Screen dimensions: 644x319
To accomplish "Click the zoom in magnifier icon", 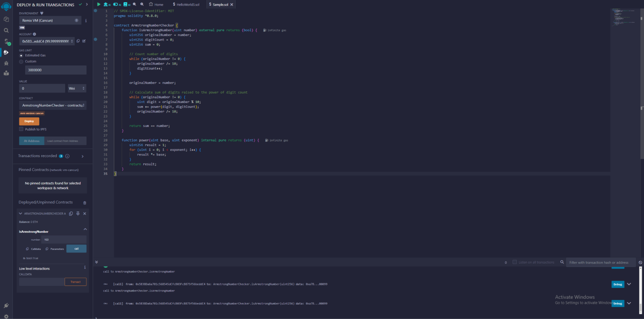I will click(x=142, y=5).
